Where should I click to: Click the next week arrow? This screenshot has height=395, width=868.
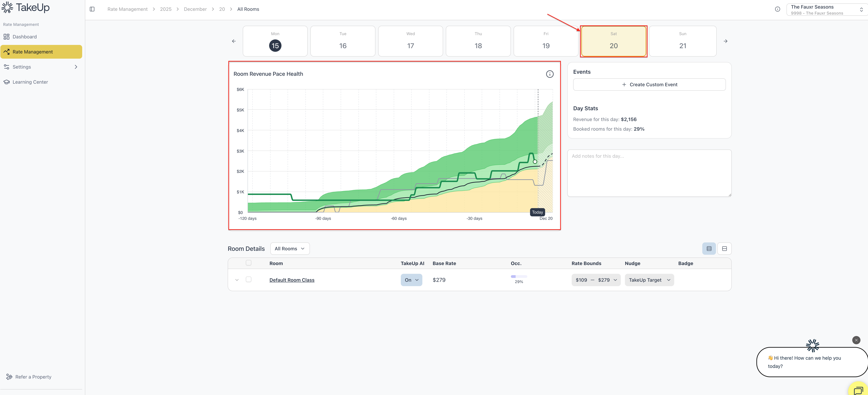click(x=725, y=41)
